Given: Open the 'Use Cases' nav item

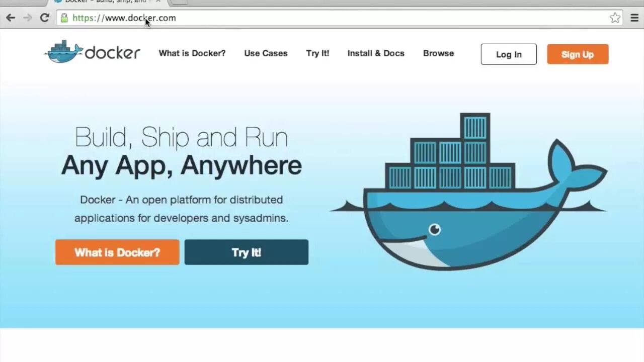Looking at the screenshot, I should [x=266, y=53].
